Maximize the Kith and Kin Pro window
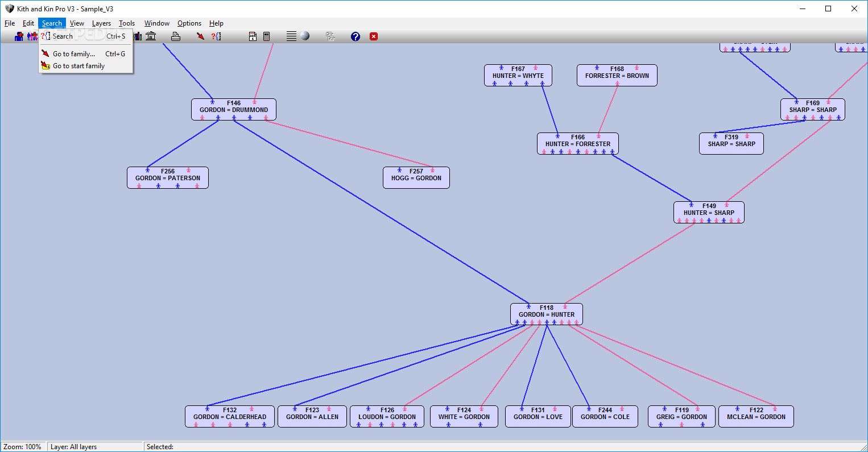Screen dimensions: 868x452 [828, 9]
